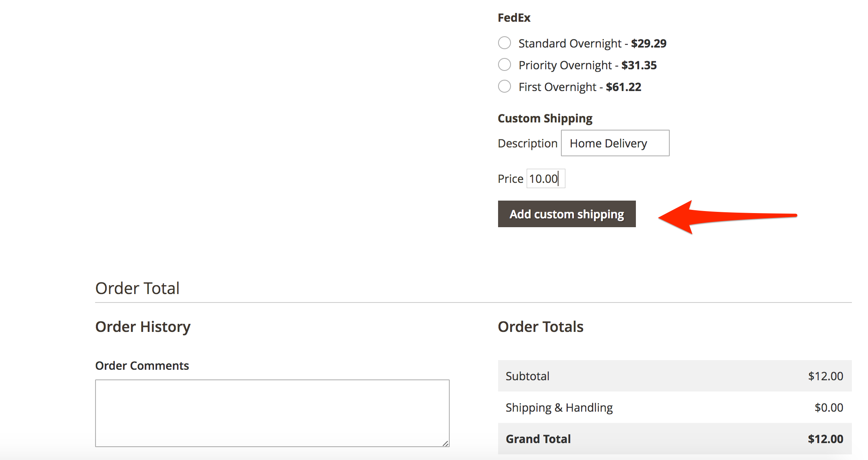Click the $61.22 First Overnight price
Image resolution: width=868 pixels, height=460 pixels.
[623, 87]
